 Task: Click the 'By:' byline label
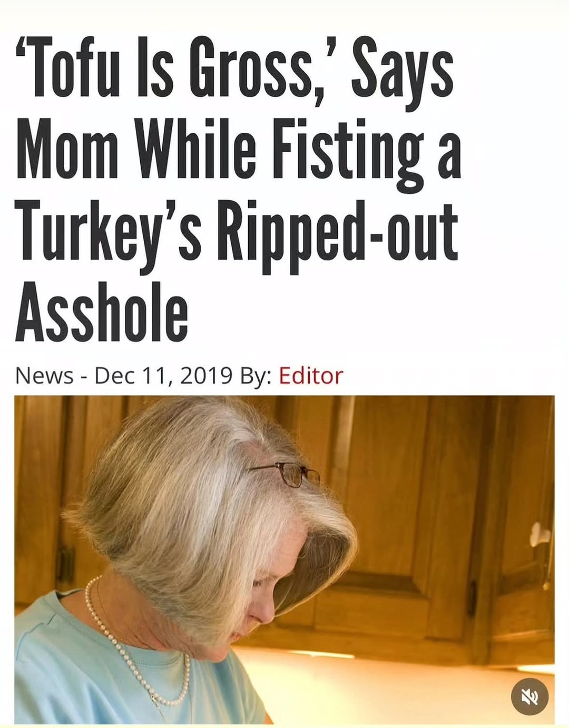tap(256, 376)
